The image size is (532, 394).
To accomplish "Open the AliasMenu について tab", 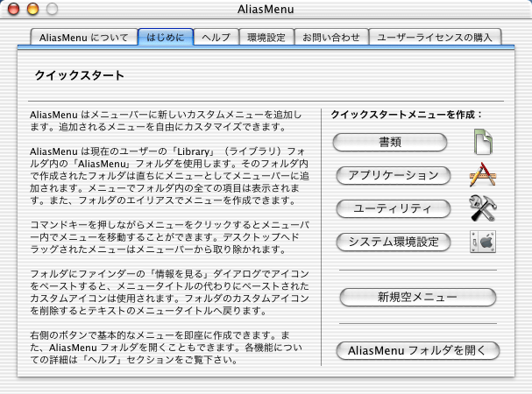I will pos(84,37).
